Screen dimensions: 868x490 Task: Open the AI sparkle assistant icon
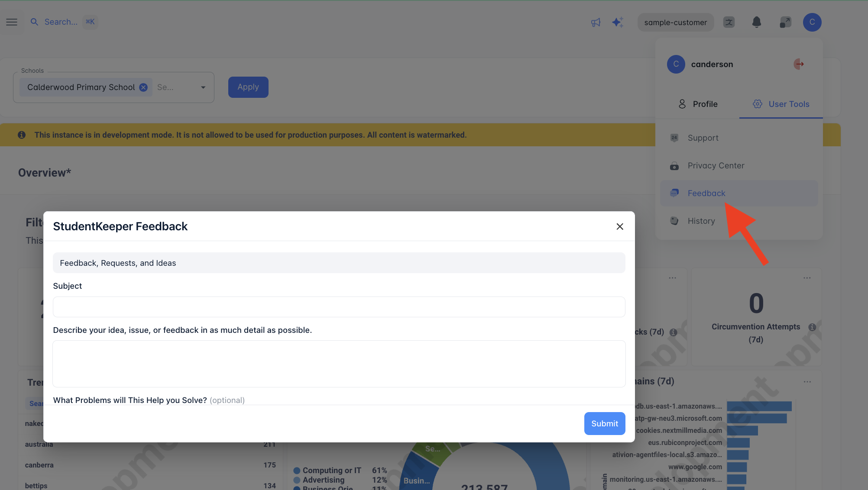tap(618, 23)
